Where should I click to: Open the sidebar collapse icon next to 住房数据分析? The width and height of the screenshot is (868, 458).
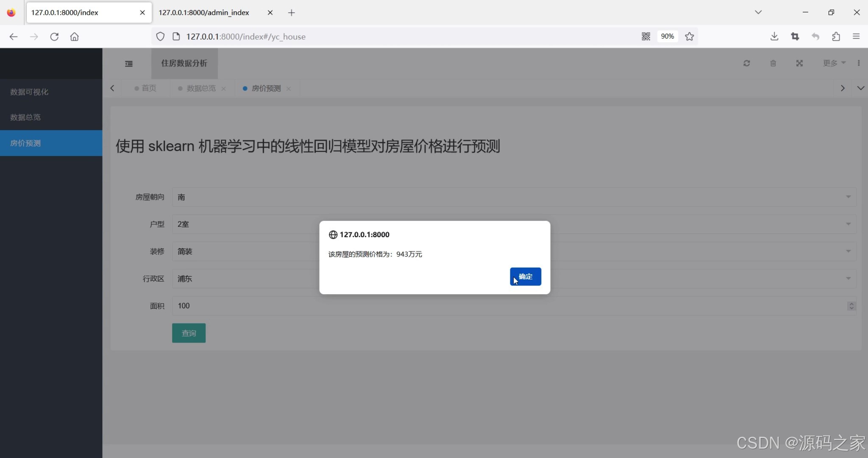(129, 63)
